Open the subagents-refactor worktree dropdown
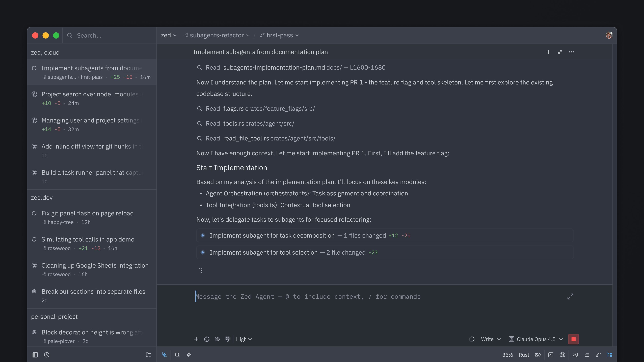Viewport: 644px width, 362px height. tap(216, 35)
